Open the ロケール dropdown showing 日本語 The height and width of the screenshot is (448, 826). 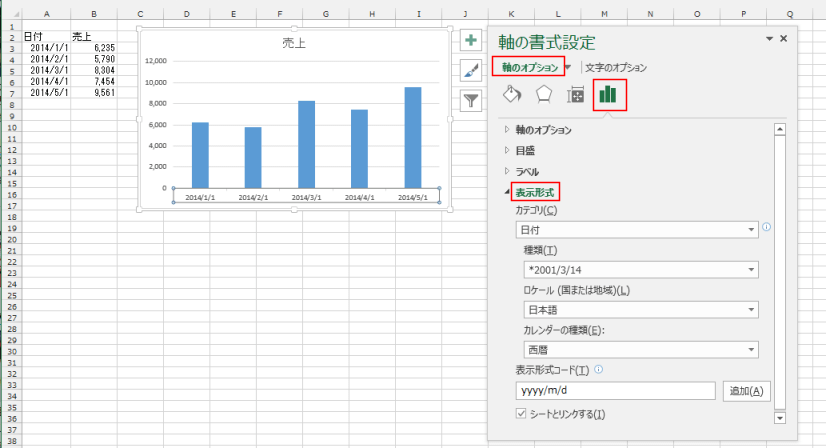point(641,310)
